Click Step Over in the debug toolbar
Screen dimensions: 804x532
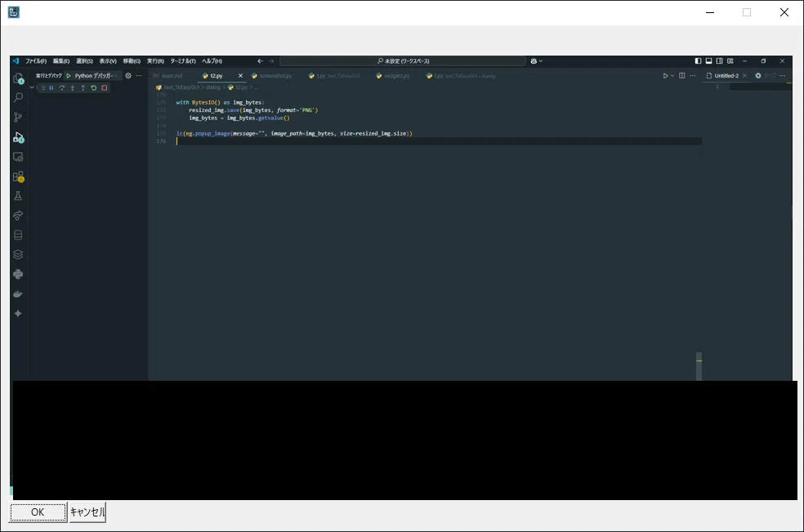62,87
